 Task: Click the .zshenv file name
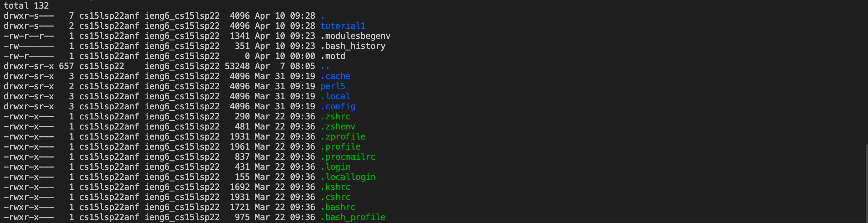pos(338,127)
